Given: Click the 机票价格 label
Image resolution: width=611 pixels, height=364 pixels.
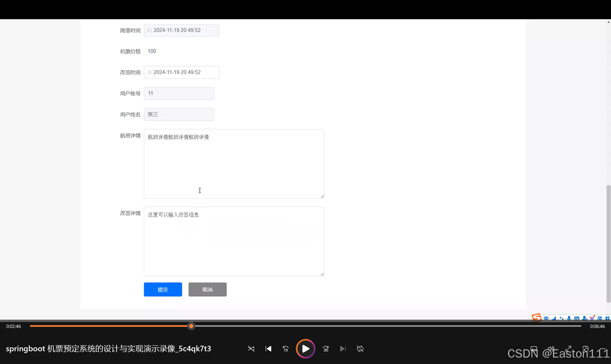Looking at the screenshot, I should 130,51.
